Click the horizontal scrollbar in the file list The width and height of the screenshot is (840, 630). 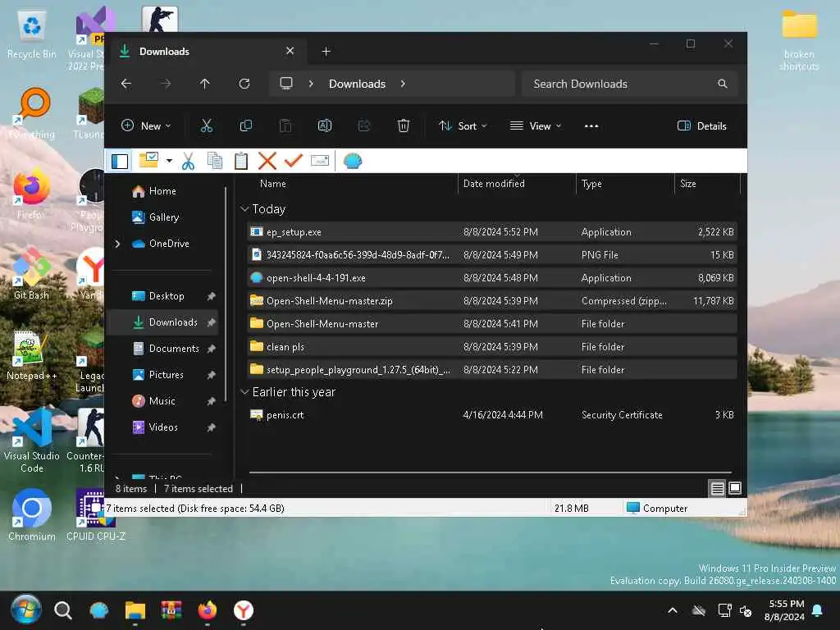click(x=491, y=472)
